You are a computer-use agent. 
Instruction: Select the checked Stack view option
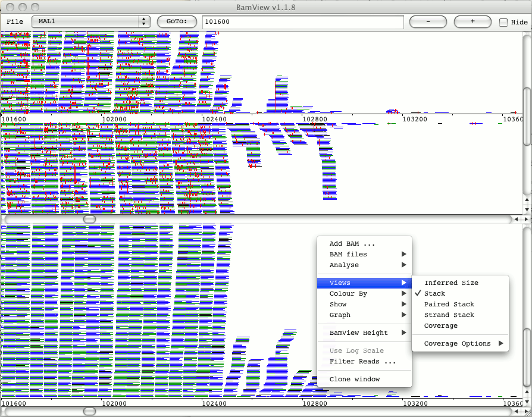click(435, 294)
